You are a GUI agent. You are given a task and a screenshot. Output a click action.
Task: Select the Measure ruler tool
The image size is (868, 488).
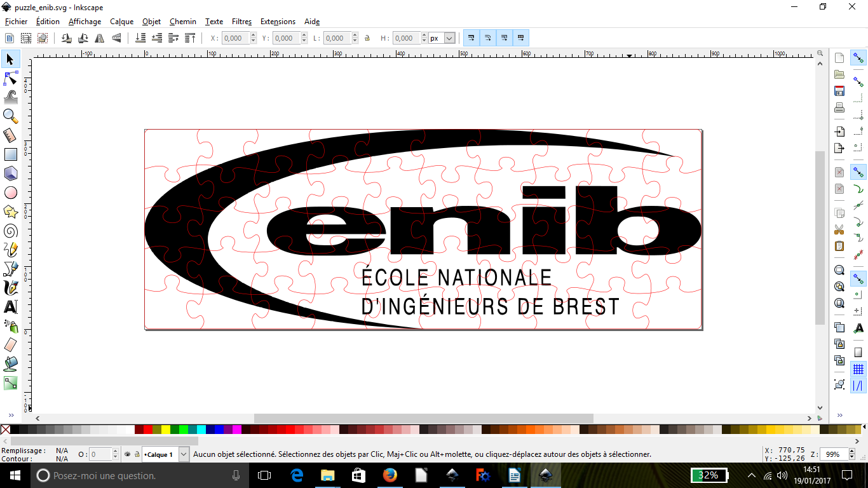tap(10, 135)
